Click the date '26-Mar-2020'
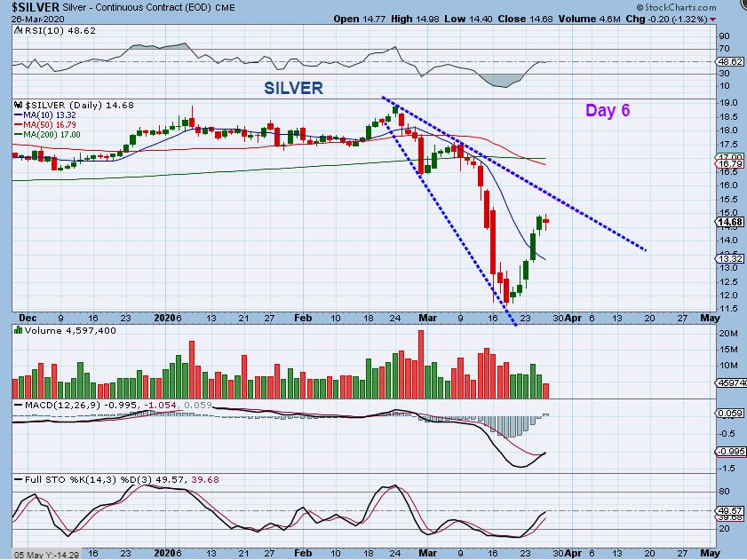The width and height of the screenshot is (747, 560). point(38,19)
